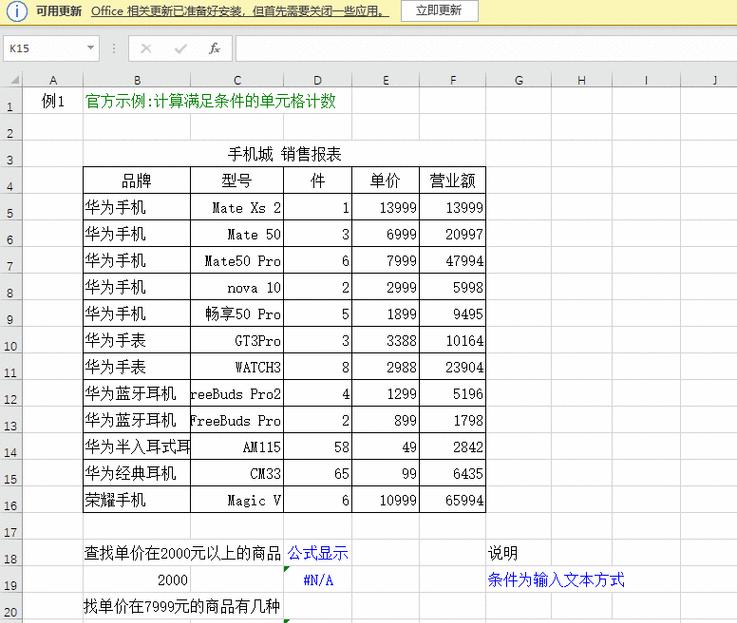Open the Office update message link
This screenshot has height=623, width=737.
[240, 11]
